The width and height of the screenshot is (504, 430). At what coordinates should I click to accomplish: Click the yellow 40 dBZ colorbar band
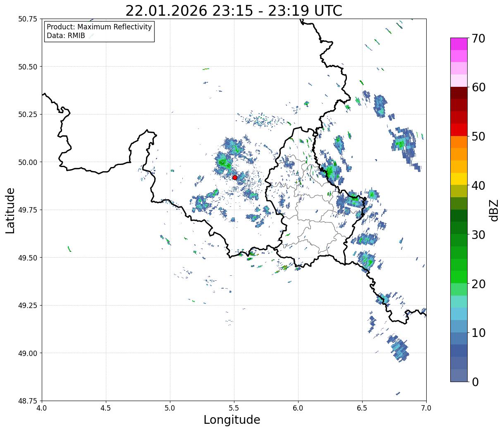coord(459,179)
